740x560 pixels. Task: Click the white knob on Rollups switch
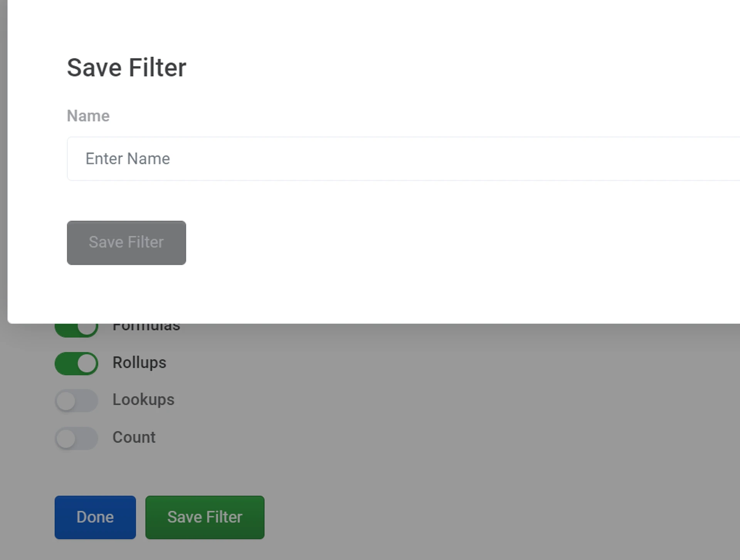click(x=86, y=363)
